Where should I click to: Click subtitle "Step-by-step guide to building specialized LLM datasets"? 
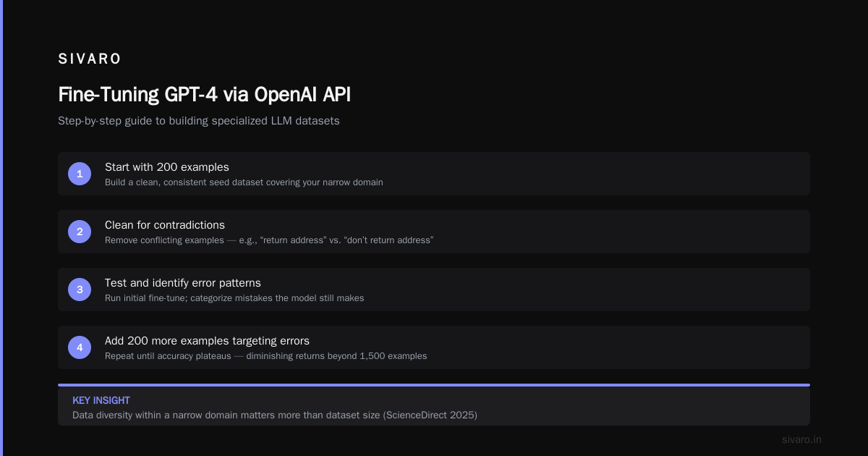pos(199,121)
